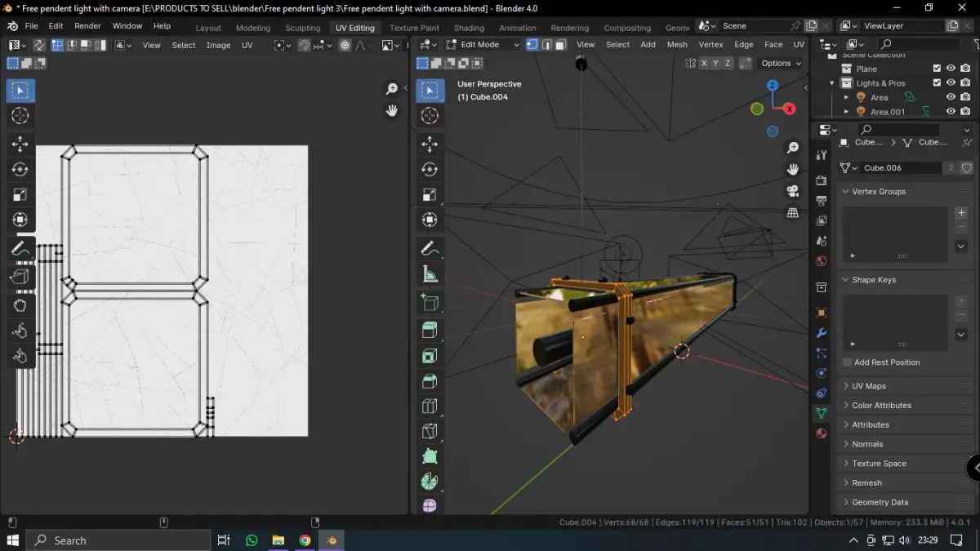980x551 pixels.
Task: Toggle the X mirror axis button
Action: 704,63
